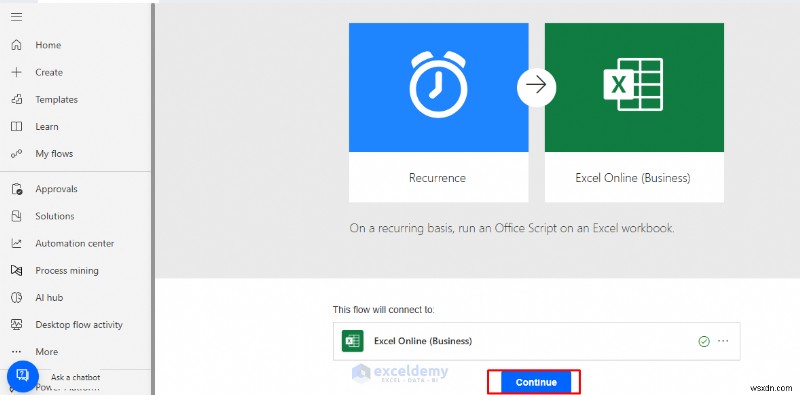Click the Solutions icon

point(16,216)
